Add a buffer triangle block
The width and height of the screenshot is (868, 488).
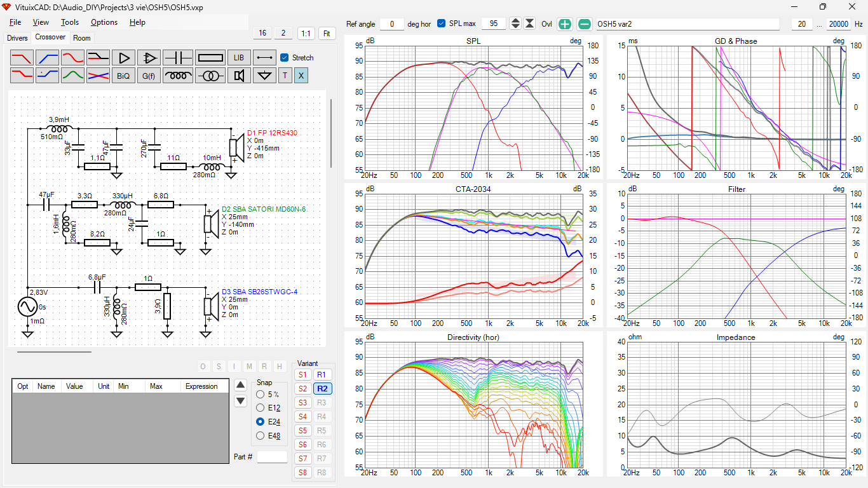point(123,58)
